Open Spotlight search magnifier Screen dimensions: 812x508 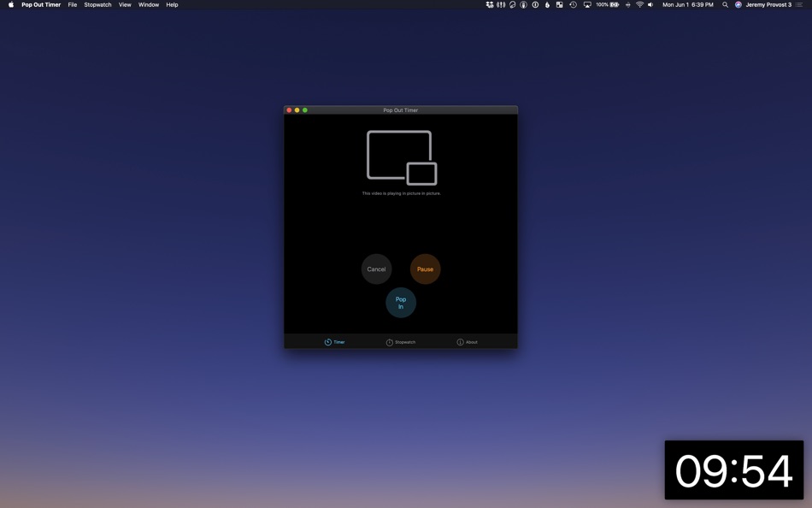point(725,4)
